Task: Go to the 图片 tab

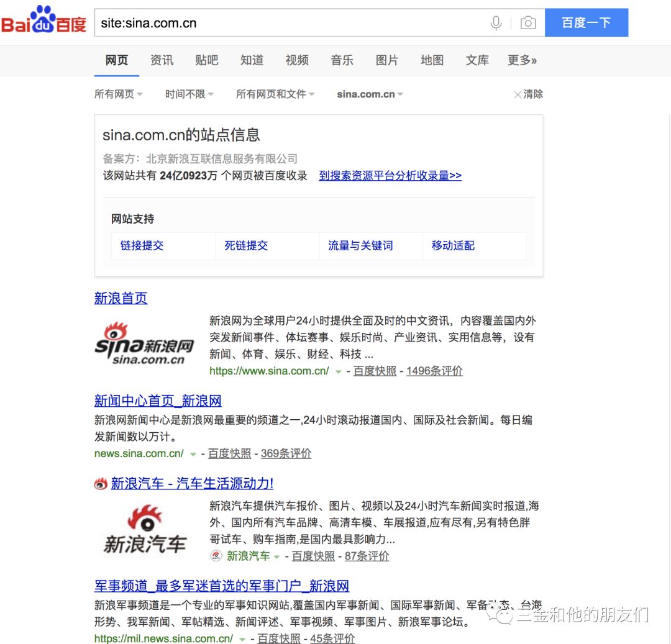Action: click(387, 60)
